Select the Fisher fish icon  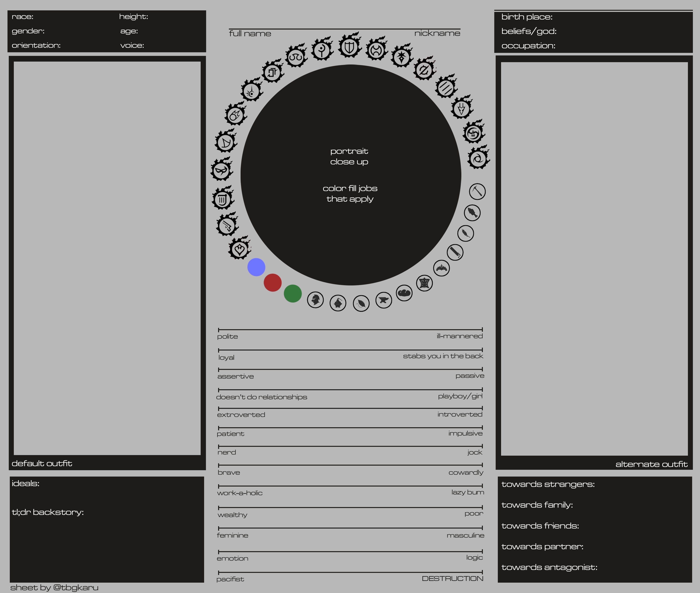tap(472, 213)
